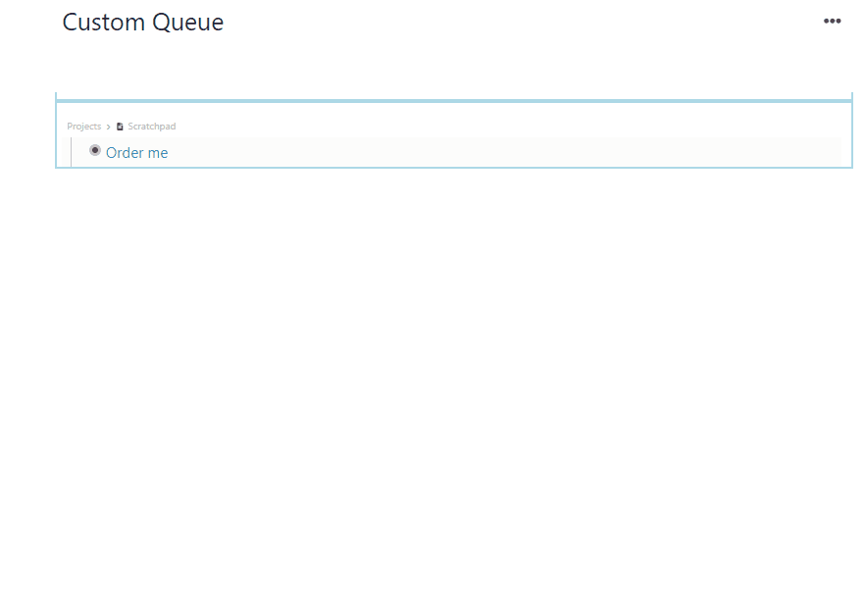Click the chevron between Projects and Scratchpad
The height and width of the screenshot is (616, 865).
(x=108, y=126)
